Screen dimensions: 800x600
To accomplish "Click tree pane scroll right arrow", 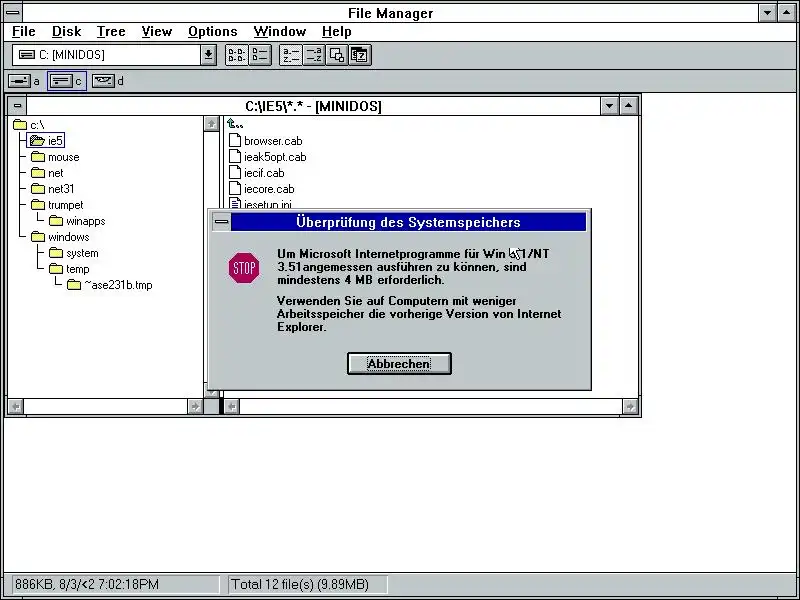I will (x=195, y=406).
